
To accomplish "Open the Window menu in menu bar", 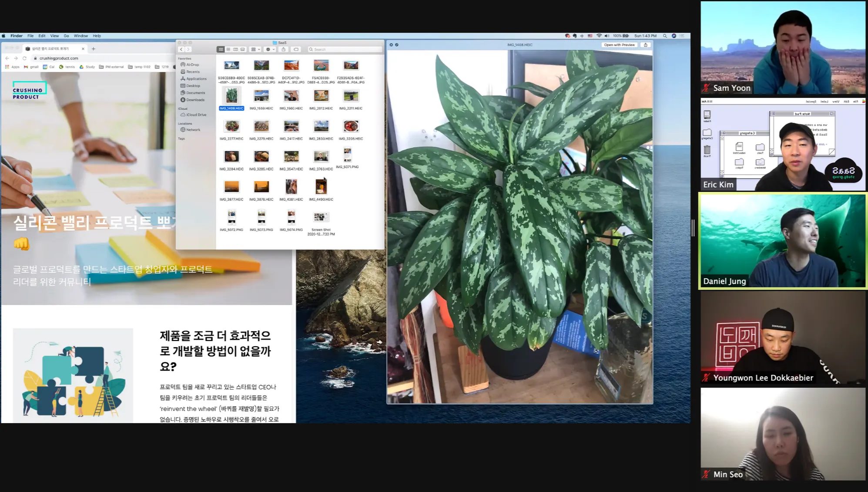I will point(80,36).
